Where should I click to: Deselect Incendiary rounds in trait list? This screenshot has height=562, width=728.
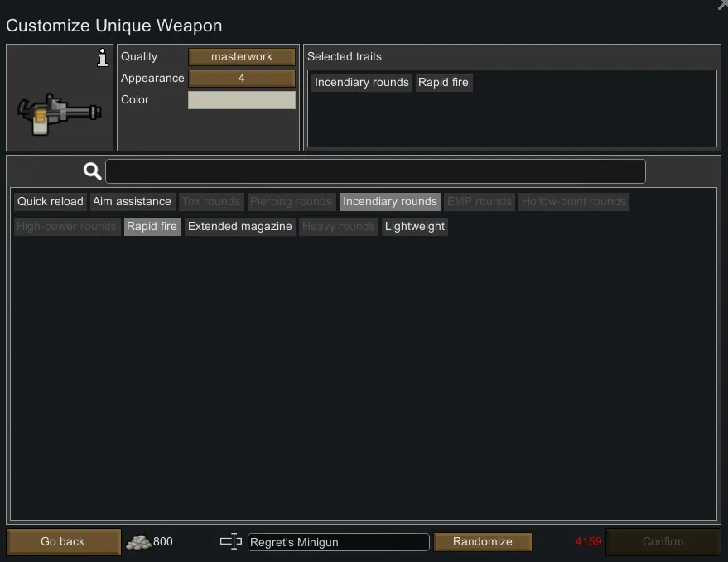[x=390, y=201]
